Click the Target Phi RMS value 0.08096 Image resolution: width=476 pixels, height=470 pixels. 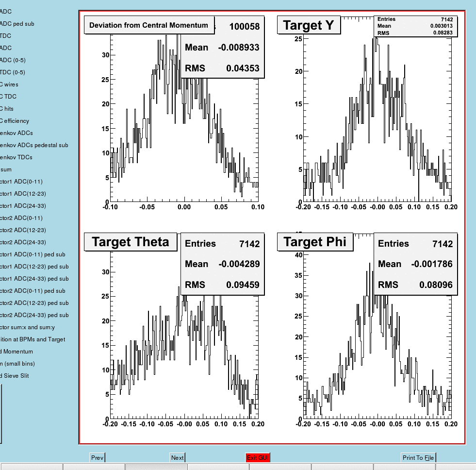click(x=436, y=285)
